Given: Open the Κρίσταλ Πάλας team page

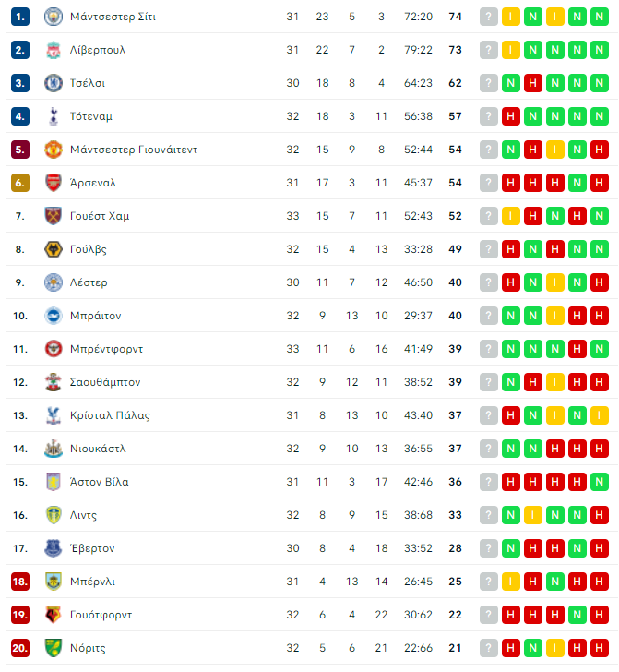Looking at the screenshot, I should coord(110,415).
